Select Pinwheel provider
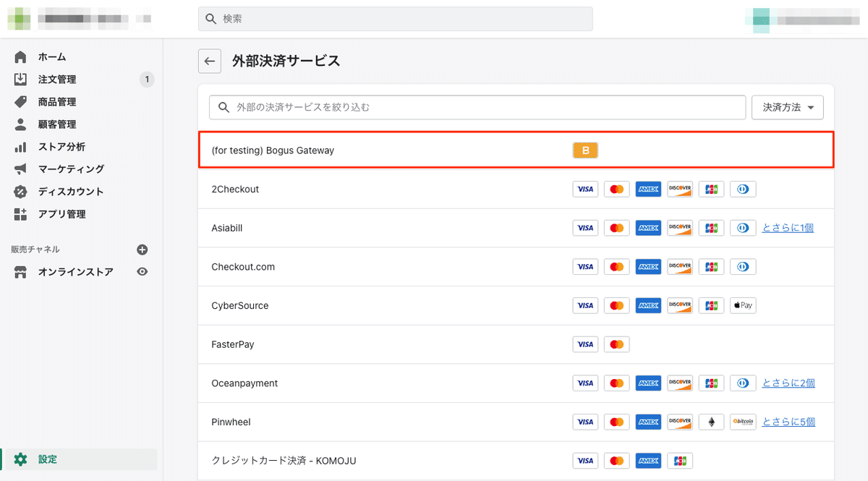868x481 pixels. click(516, 422)
